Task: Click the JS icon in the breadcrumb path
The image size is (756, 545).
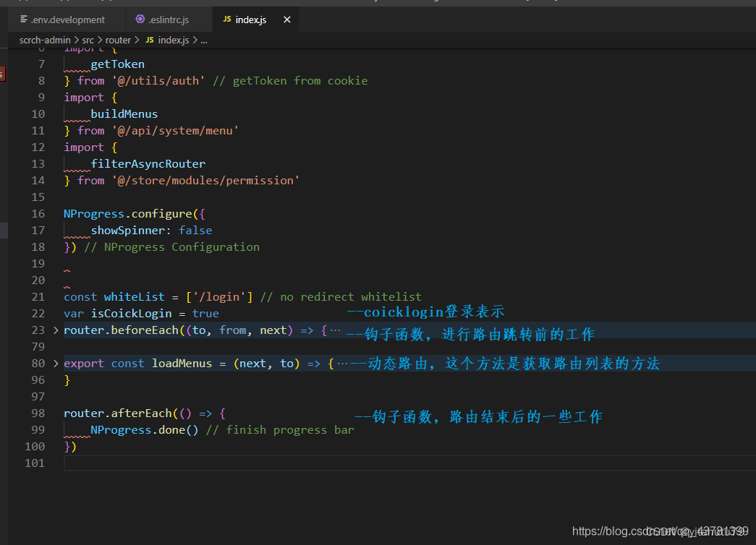Action: coord(150,40)
